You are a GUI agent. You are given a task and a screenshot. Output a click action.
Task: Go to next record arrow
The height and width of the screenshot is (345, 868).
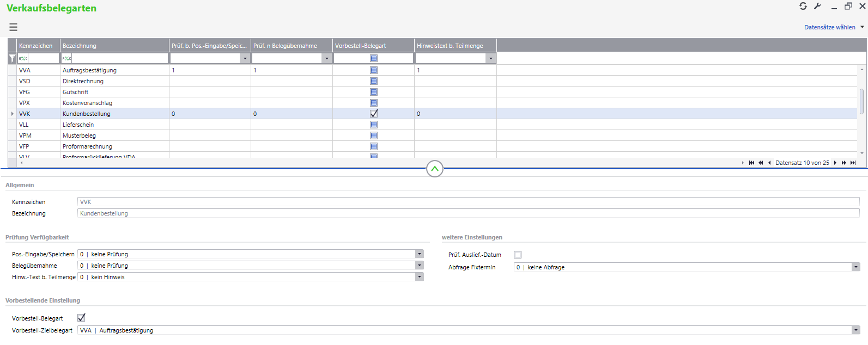point(835,163)
